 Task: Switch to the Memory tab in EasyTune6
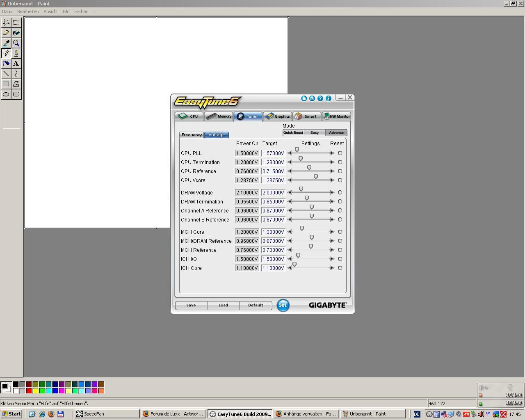219,116
